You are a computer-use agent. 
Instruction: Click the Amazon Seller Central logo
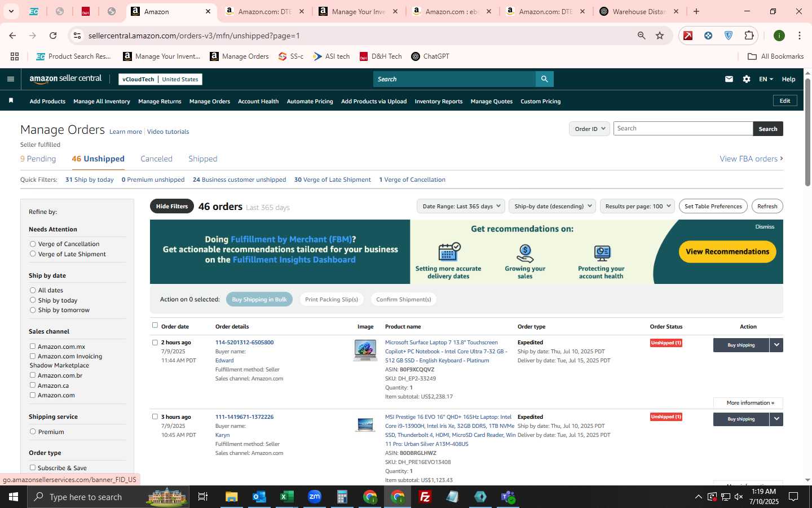(x=65, y=79)
